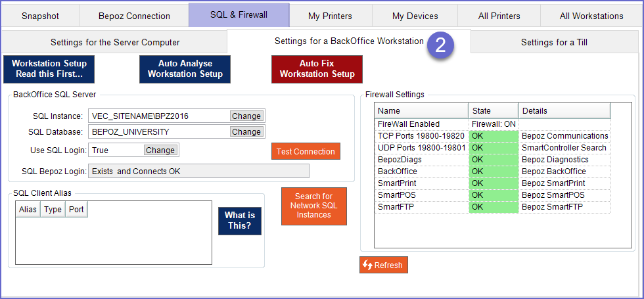
Task: Open the All Printers tab
Action: [x=499, y=16]
